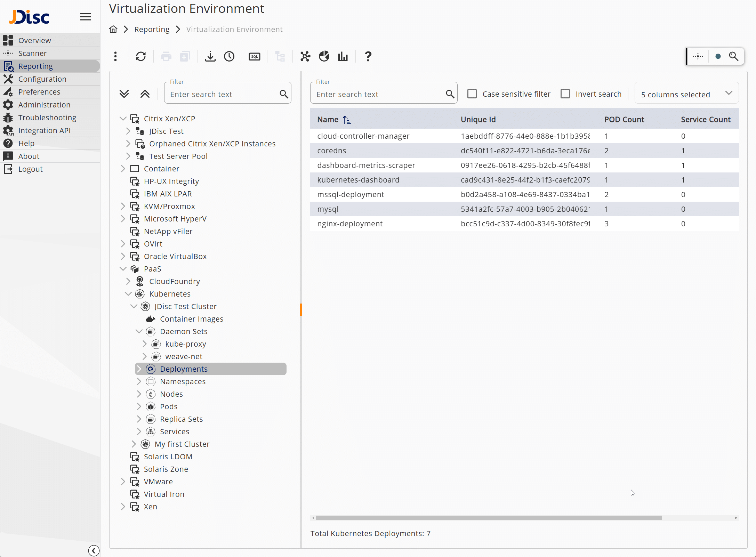
Task: Open the Reporting section in the sidebar
Action: coord(35,66)
